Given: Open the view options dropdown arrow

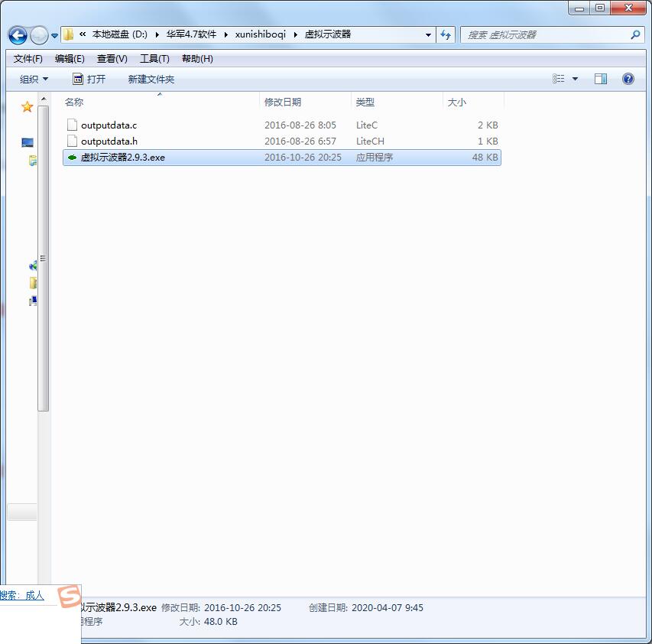Looking at the screenshot, I should coord(575,79).
